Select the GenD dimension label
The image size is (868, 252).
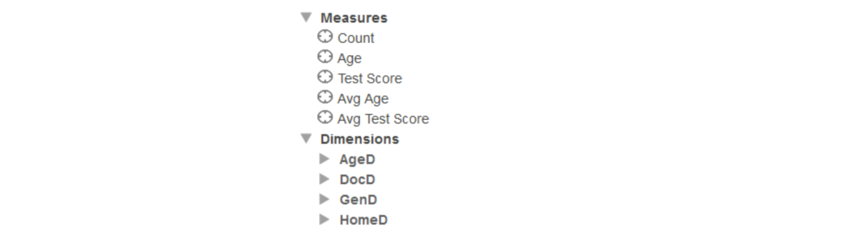[358, 200]
